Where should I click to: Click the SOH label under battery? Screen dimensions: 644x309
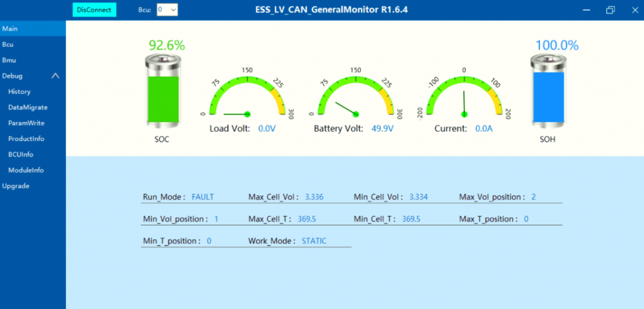point(548,139)
